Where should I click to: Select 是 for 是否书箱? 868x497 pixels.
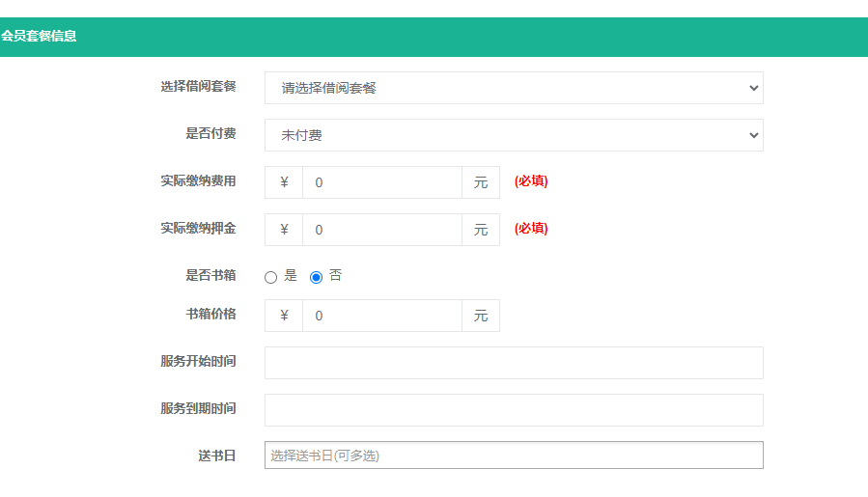tap(270, 277)
